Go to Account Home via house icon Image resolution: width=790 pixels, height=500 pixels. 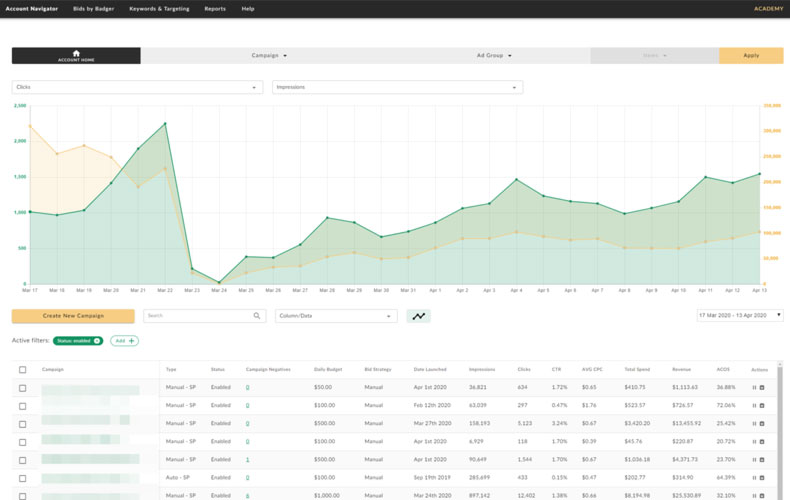pos(76,55)
